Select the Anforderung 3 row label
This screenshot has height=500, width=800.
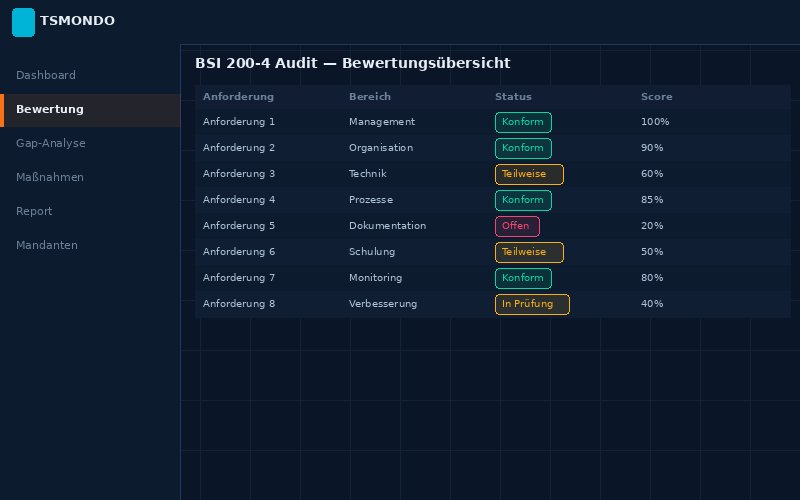(x=239, y=174)
